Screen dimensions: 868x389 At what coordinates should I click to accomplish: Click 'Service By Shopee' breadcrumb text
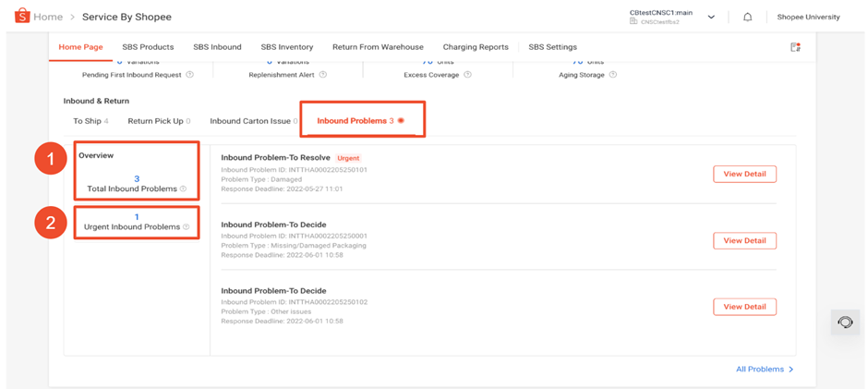tap(127, 18)
